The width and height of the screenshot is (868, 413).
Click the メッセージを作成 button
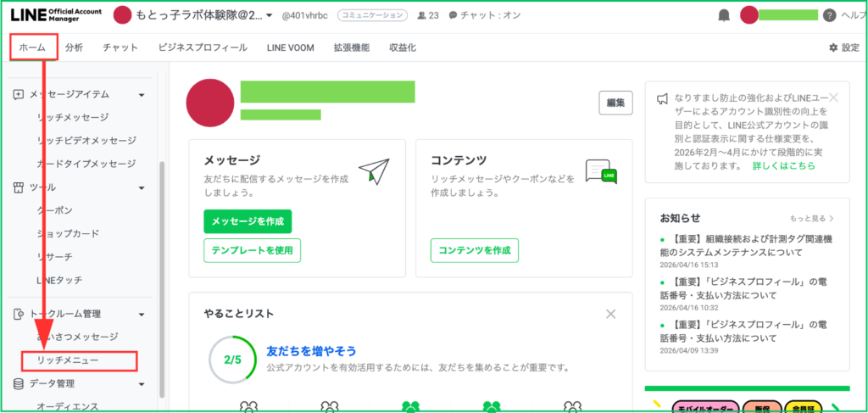click(248, 221)
